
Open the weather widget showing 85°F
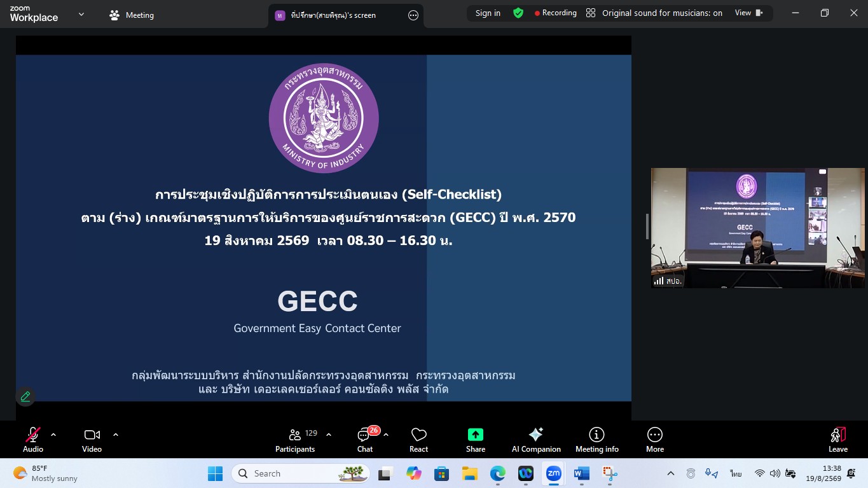(x=45, y=473)
